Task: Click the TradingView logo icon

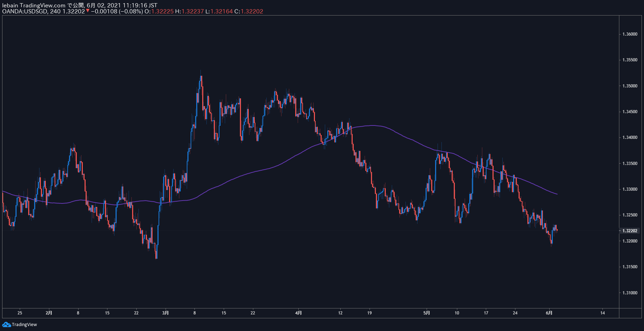Action: tap(6, 324)
